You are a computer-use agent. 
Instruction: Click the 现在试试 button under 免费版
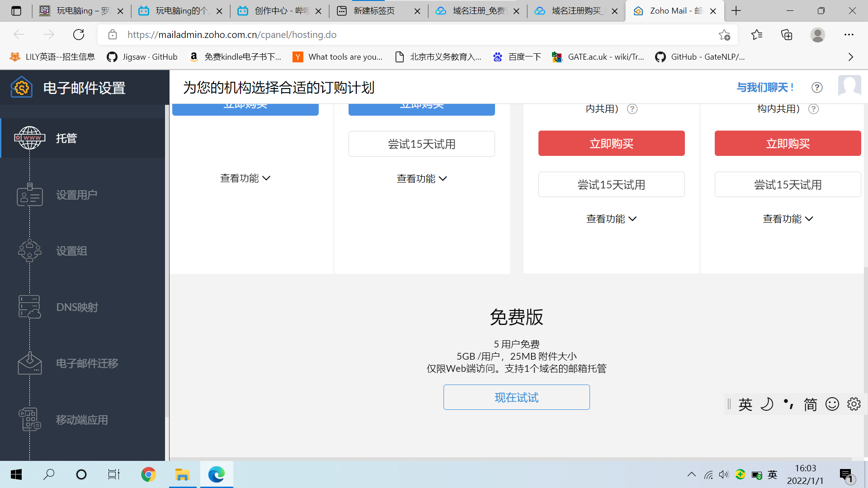coord(516,397)
